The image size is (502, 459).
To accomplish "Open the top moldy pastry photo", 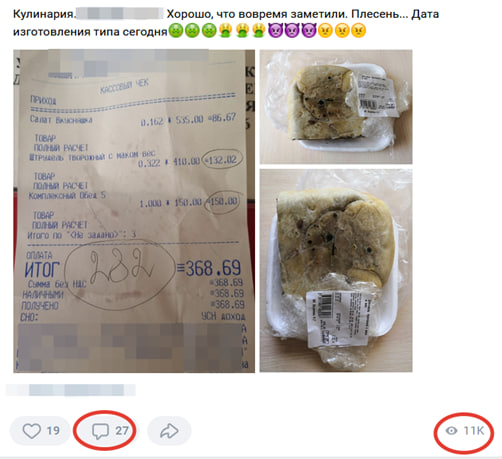I will click(x=336, y=107).
